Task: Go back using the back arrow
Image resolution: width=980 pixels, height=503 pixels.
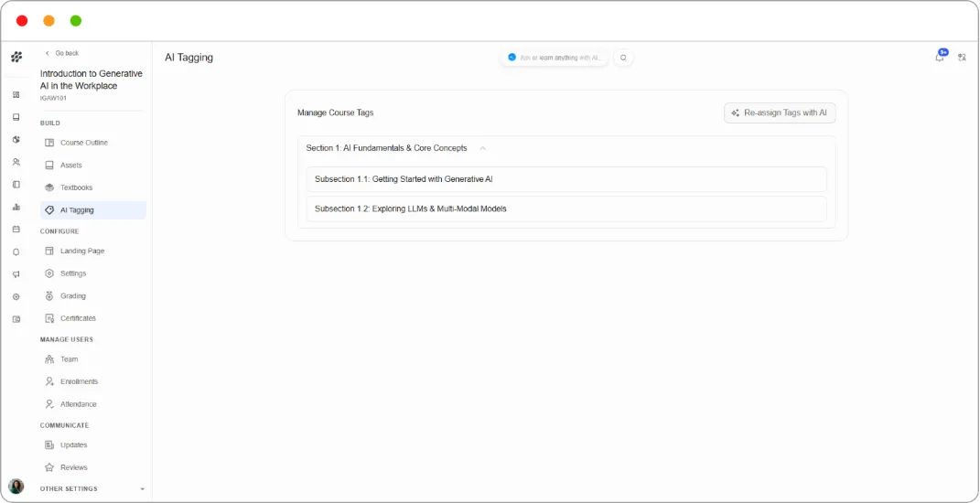Action: (47, 53)
